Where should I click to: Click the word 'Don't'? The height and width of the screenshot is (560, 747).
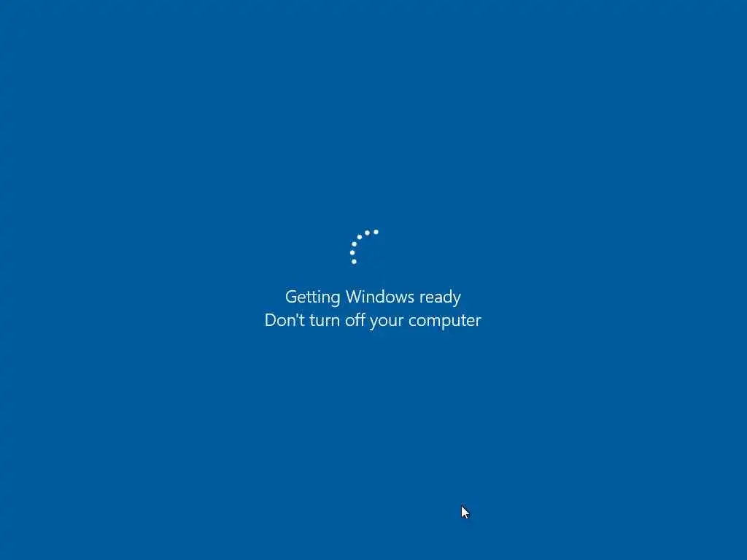click(285, 319)
